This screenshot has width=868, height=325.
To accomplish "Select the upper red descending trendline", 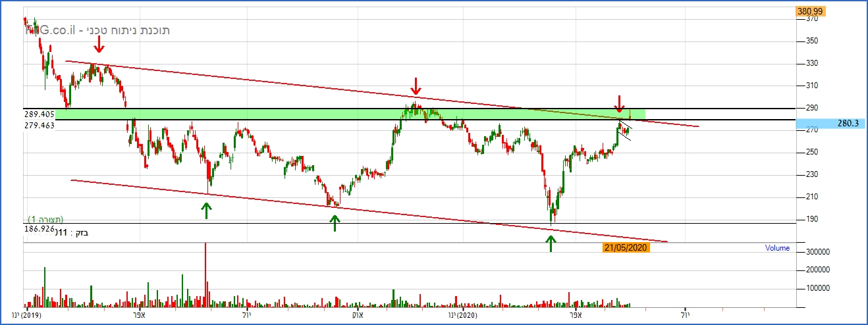I will pyautogui.click(x=382, y=92).
